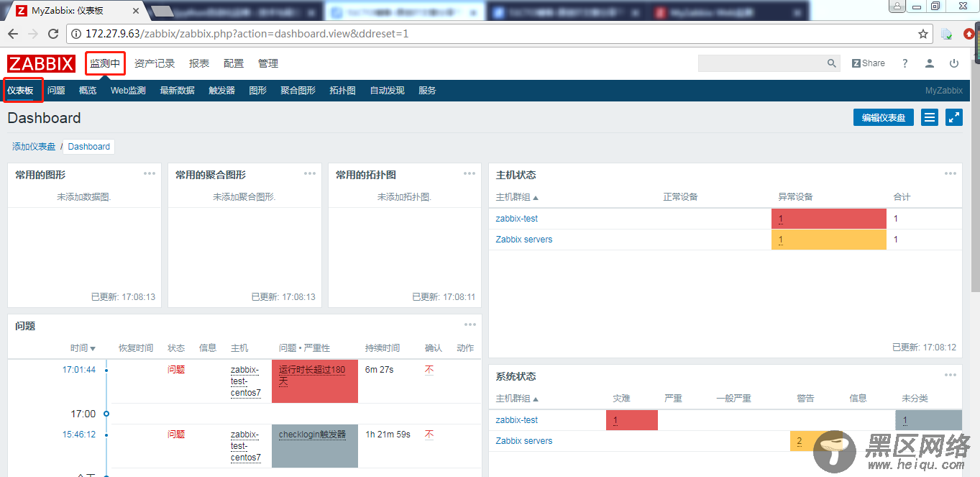Select the 图形 submenu tab
The width and height of the screenshot is (980, 477).
click(257, 91)
